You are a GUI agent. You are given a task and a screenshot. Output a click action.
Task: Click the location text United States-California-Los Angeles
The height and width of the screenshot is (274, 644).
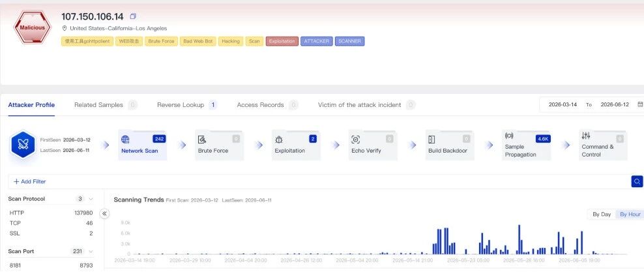(x=118, y=28)
